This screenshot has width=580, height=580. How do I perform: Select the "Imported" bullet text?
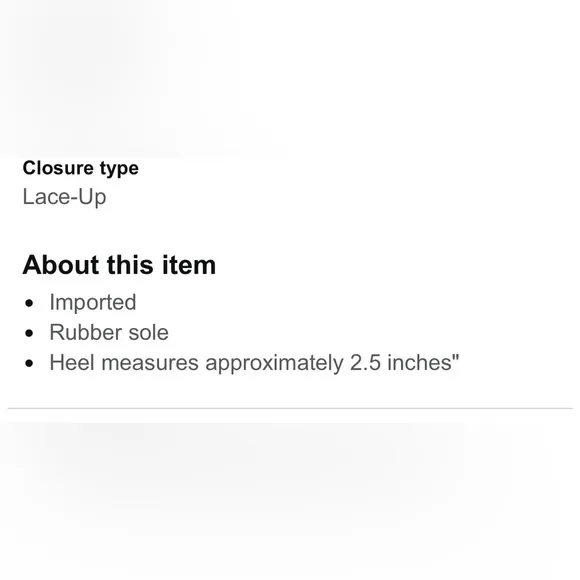[x=93, y=303]
